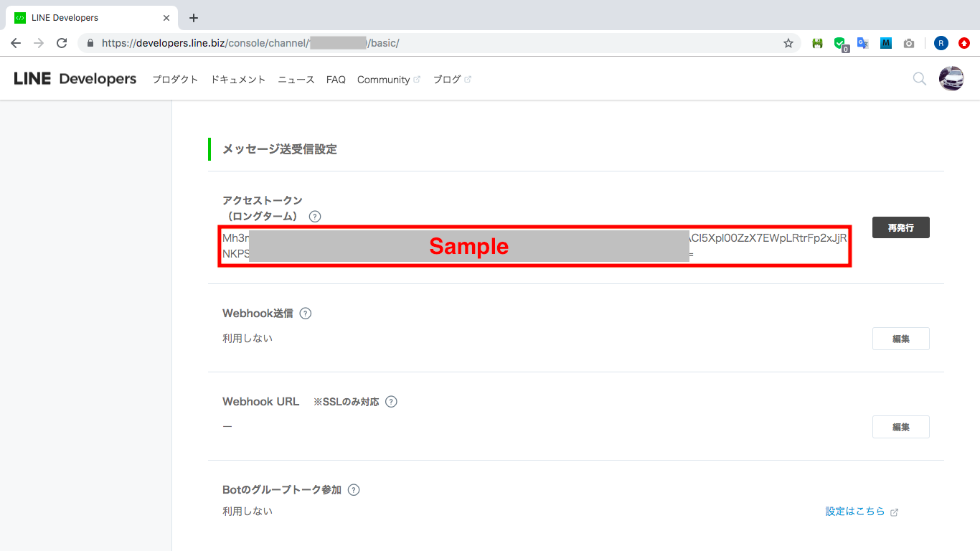Click the site search magnifier icon

pyautogui.click(x=919, y=79)
